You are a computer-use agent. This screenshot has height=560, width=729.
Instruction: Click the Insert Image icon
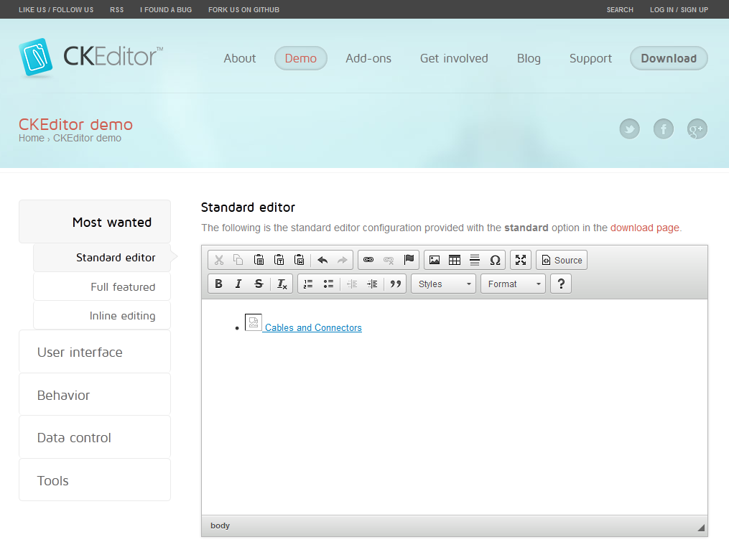pos(435,260)
